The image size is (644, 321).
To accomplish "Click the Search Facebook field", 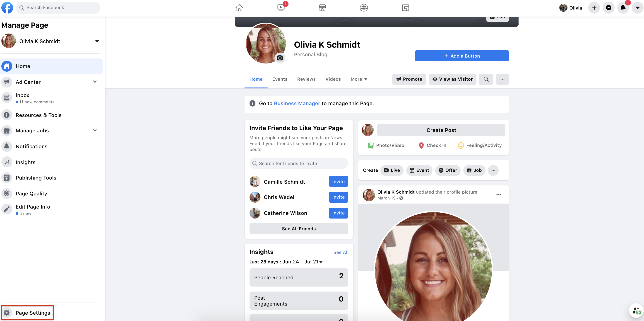I will (x=58, y=8).
